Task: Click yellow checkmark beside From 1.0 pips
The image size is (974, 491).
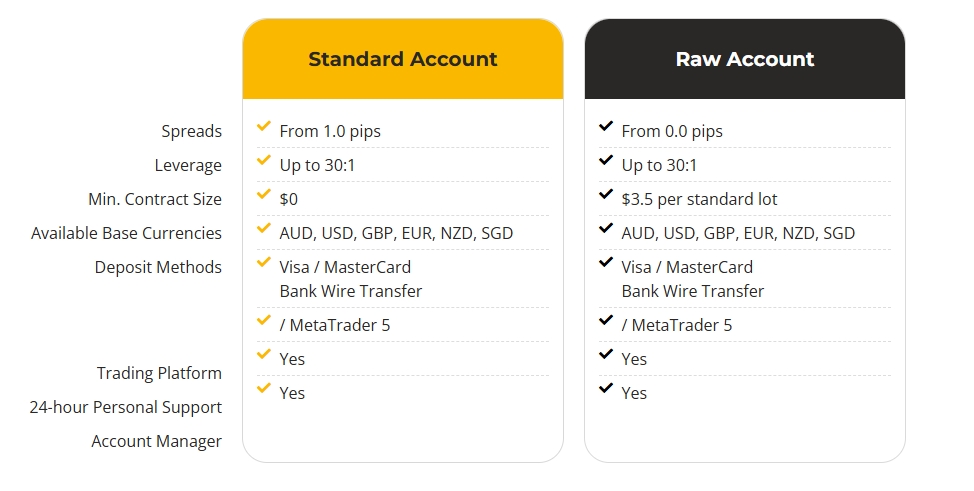Action: point(263,126)
